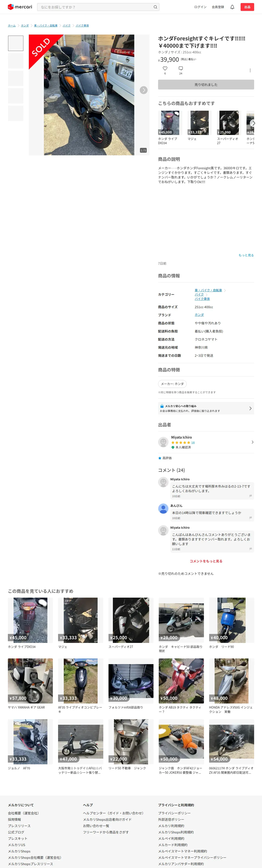262x868 pixels.
Task: Open ¥40,000 ホンダ リード90 listing
Action: [231, 623]
